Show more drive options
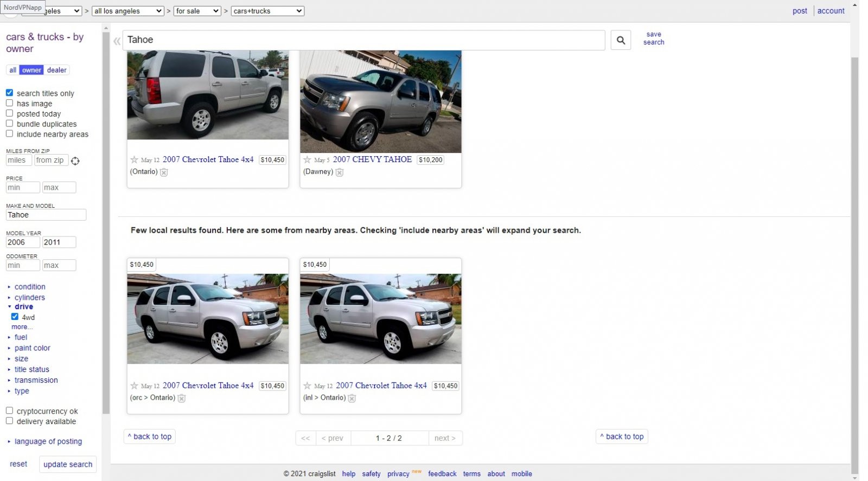Viewport: 868px width, 481px height. [x=22, y=327]
